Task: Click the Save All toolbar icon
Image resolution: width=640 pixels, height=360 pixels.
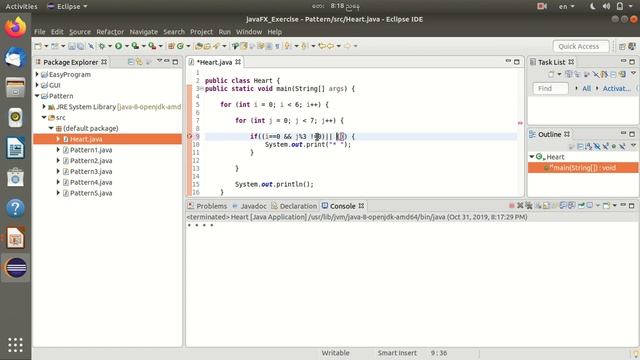Action: [x=81, y=46]
